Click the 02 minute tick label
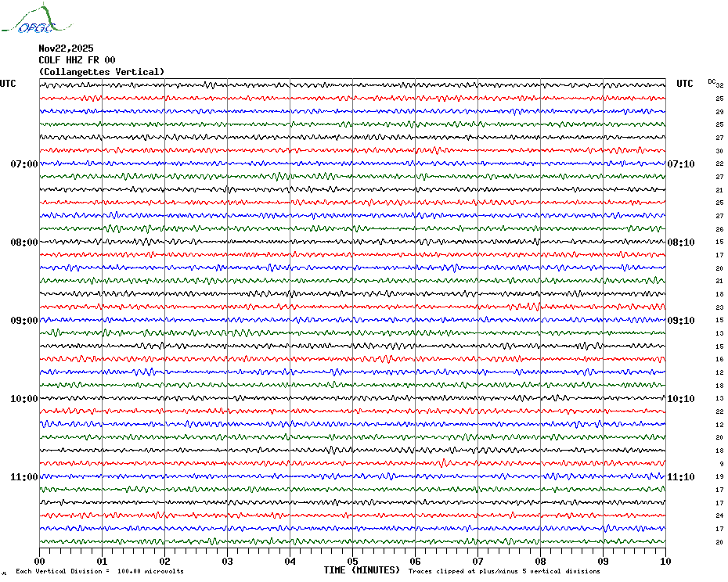728x582 pixels. point(165,561)
